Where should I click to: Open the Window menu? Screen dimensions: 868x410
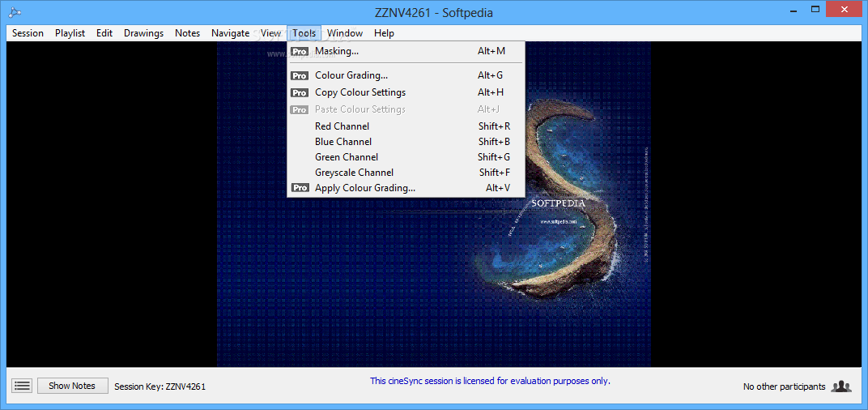[344, 33]
